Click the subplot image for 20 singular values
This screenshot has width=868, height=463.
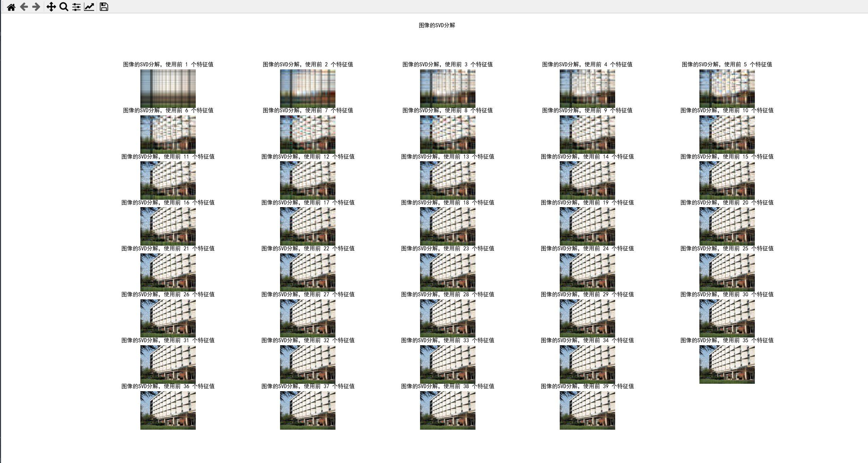pos(727,226)
